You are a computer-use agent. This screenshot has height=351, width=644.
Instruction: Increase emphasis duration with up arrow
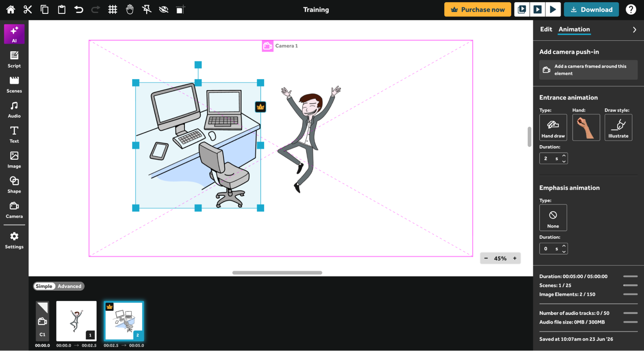pyautogui.click(x=564, y=246)
